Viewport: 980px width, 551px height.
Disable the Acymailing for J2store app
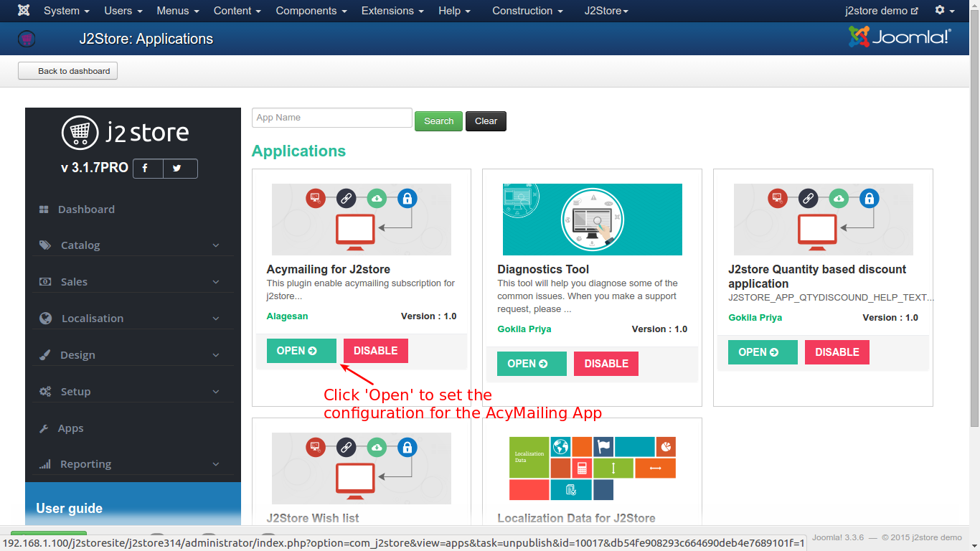pyautogui.click(x=376, y=351)
